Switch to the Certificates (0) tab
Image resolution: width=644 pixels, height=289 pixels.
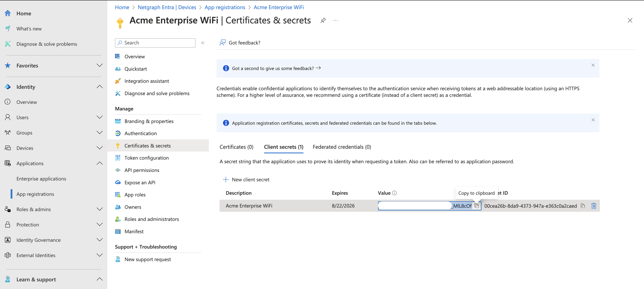coord(236,147)
